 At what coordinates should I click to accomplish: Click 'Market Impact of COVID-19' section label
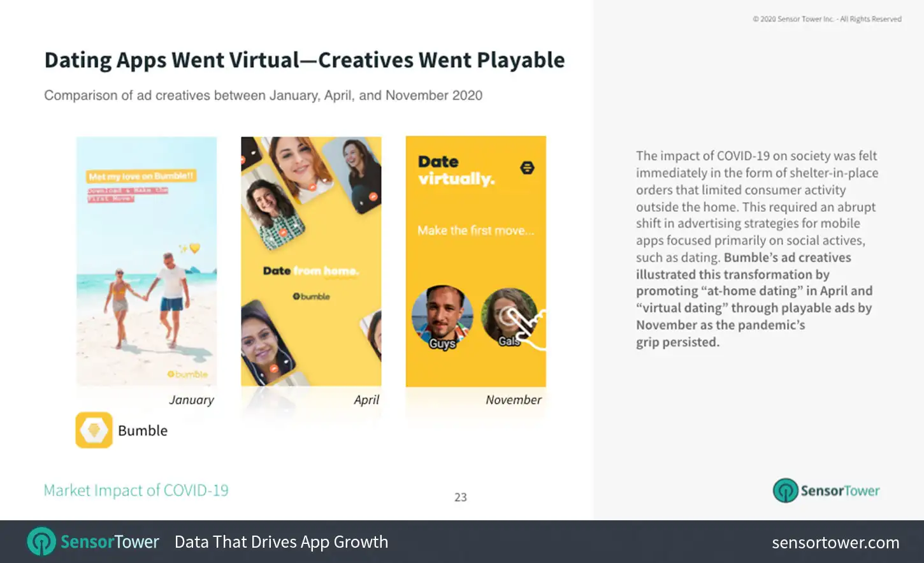click(x=136, y=490)
